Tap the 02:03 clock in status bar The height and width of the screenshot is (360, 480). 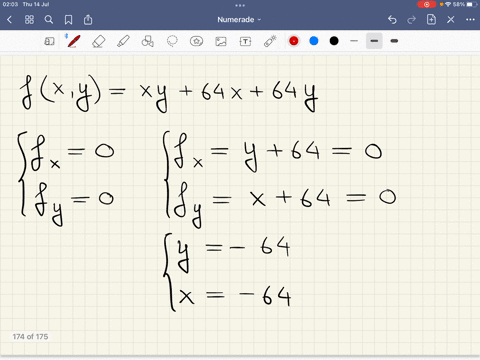click(10, 4)
